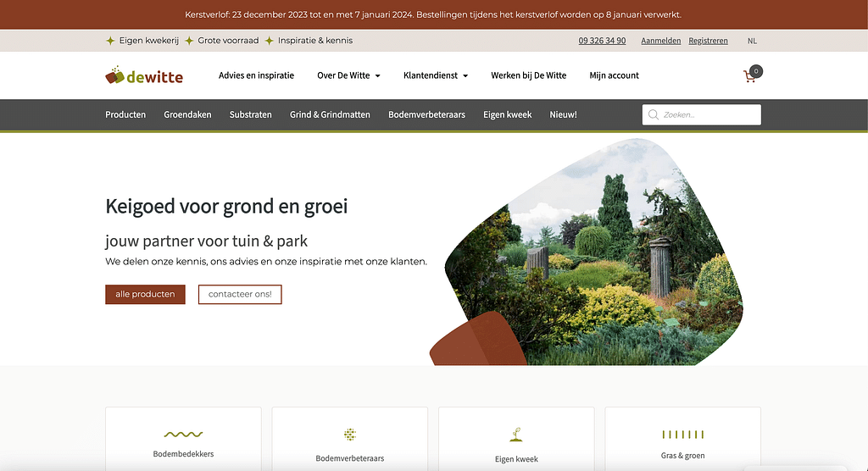Call phone number 09 326 34 90
This screenshot has width=868, height=471.
(602, 41)
